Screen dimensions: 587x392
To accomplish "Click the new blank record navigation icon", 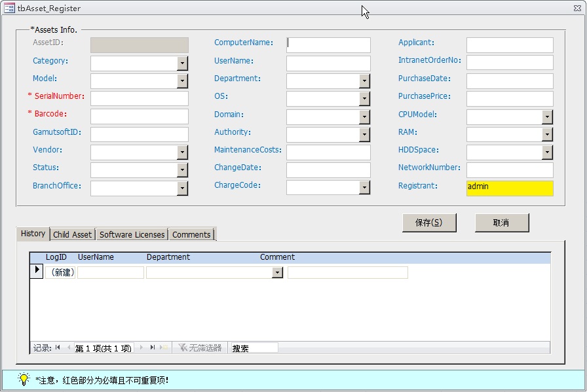I will [x=164, y=348].
